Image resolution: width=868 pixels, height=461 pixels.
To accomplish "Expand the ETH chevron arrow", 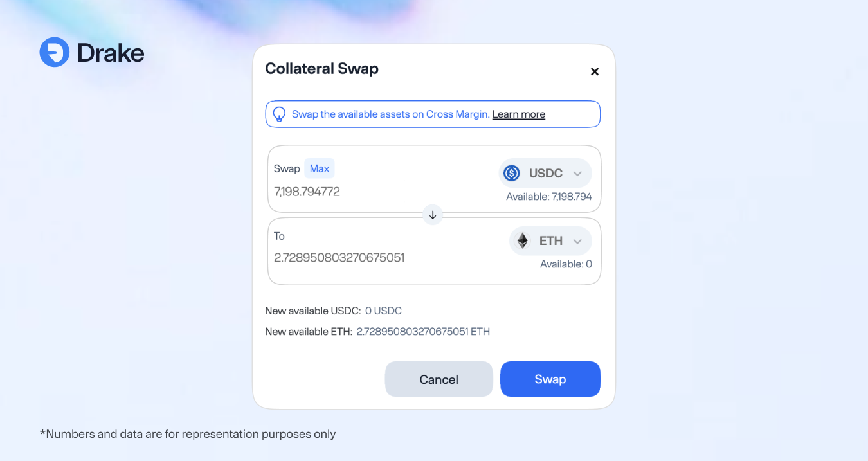I will pos(577,241).
